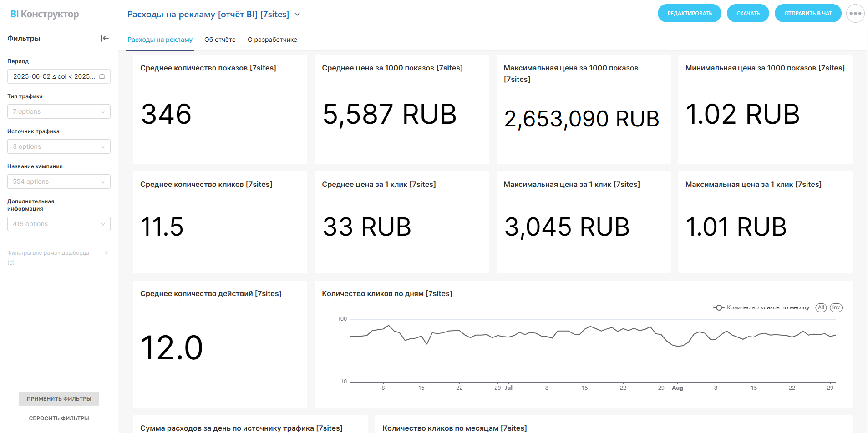Screen dimensions: 868x433
Task: Click the chart legend line marker icon
Action: pyautogui.click(x=718, y=308)
